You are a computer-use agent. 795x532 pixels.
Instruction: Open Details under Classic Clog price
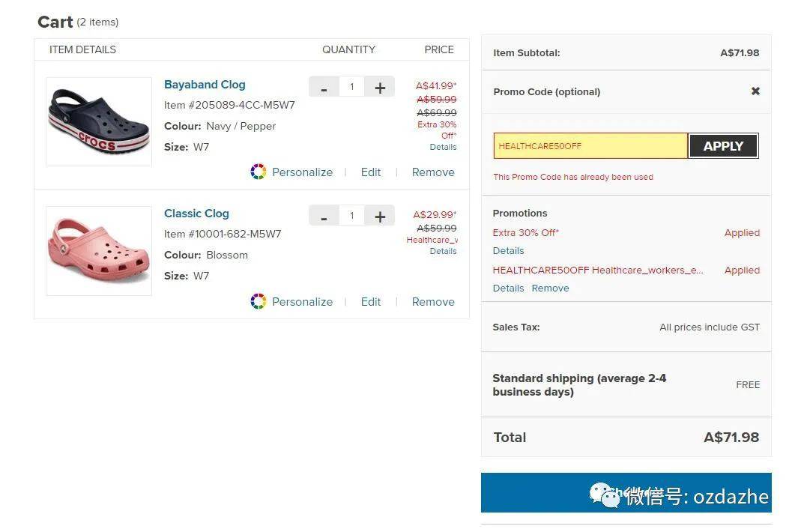(443, 251)
